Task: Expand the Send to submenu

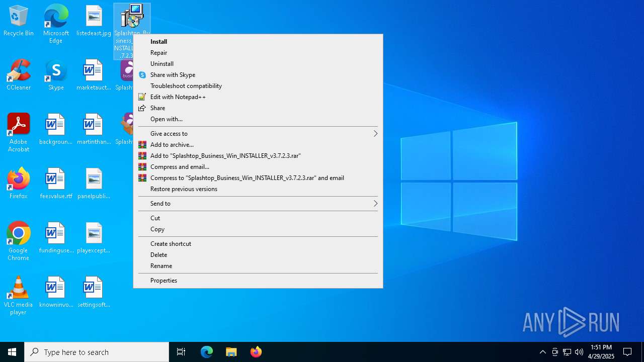Action: tap(258, 204)
